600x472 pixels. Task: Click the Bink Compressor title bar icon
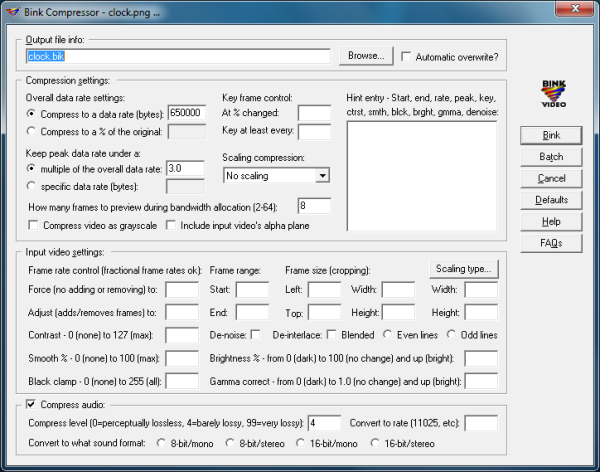point(13,12)
